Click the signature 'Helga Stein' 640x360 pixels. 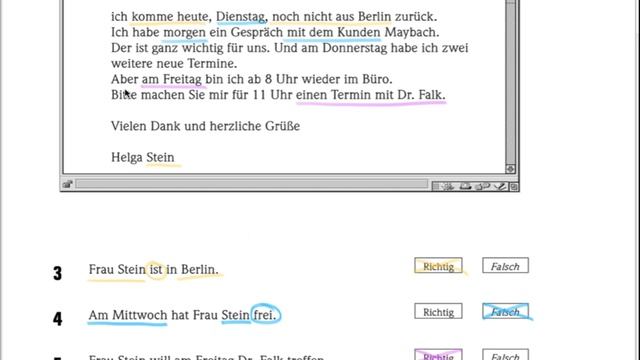[142, 157]
